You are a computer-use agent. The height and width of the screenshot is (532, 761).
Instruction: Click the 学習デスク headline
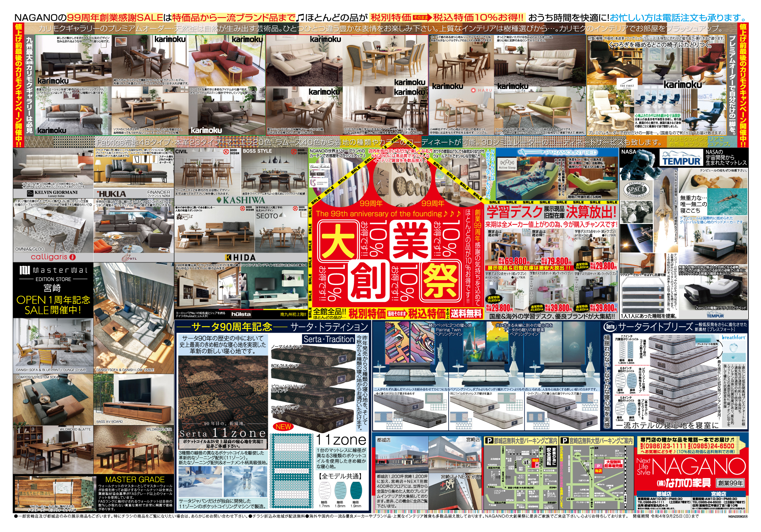pyautogui.click(x=514, y=212)
